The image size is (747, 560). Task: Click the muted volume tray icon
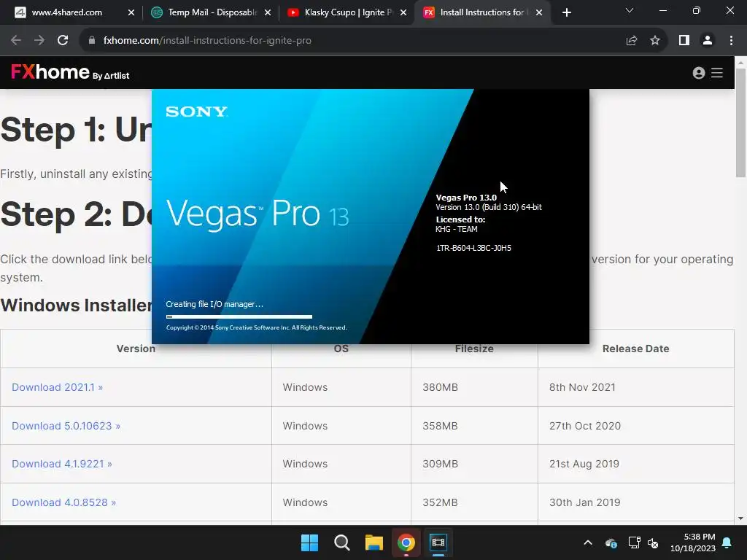tap(653, 542)
